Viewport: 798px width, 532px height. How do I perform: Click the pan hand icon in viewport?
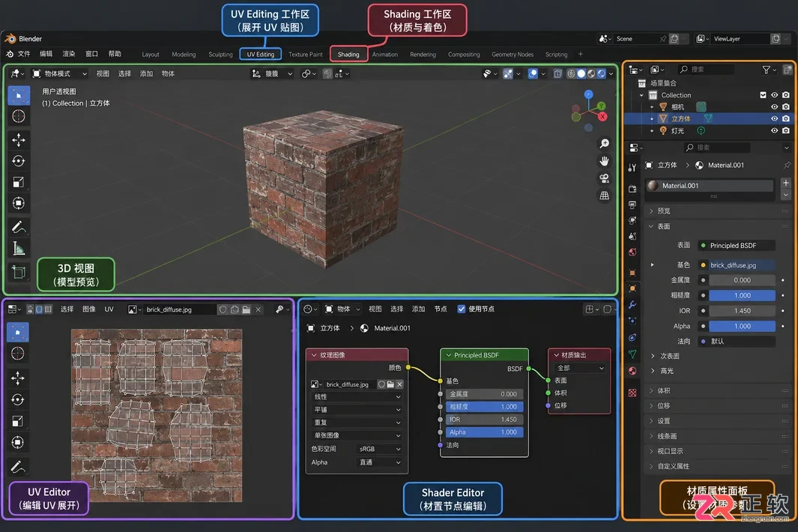(x=604, y=161)
